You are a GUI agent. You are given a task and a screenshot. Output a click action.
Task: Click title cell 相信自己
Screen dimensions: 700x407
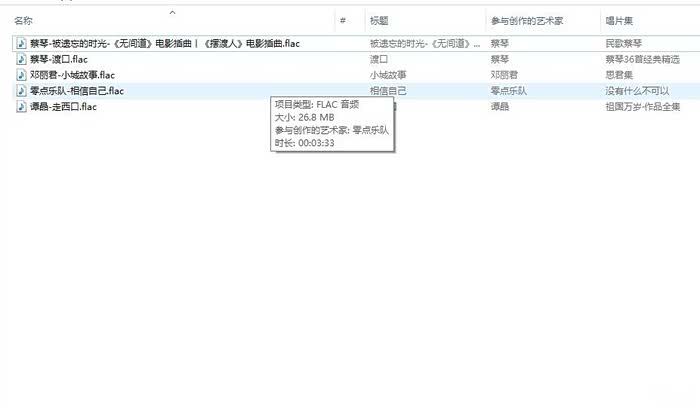click(x=388, y=91)
